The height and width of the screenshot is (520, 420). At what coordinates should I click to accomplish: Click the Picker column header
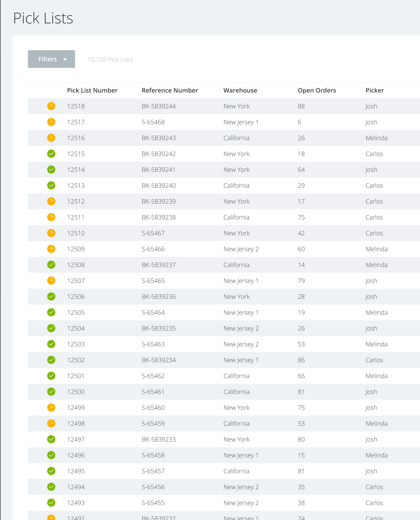374,90
